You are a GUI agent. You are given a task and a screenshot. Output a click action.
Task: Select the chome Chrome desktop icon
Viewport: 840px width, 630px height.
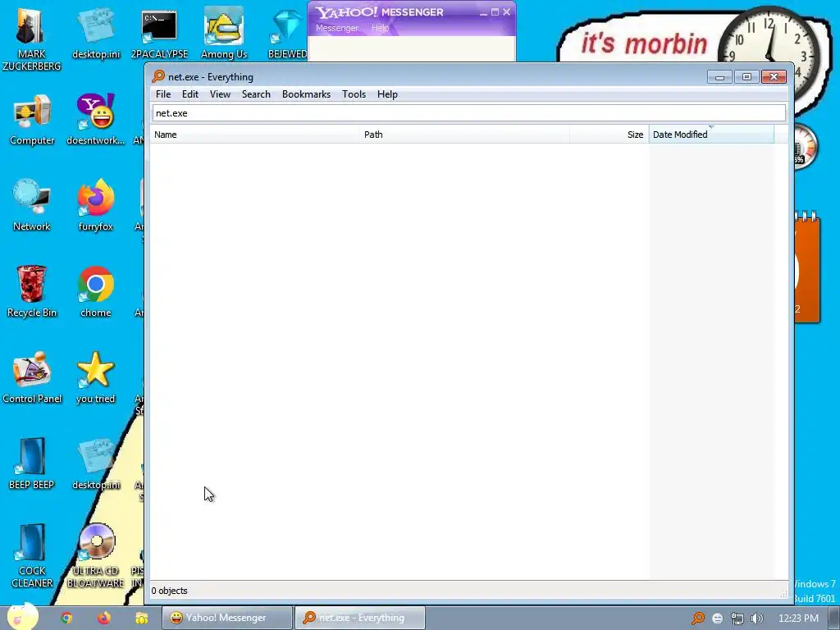95,291
